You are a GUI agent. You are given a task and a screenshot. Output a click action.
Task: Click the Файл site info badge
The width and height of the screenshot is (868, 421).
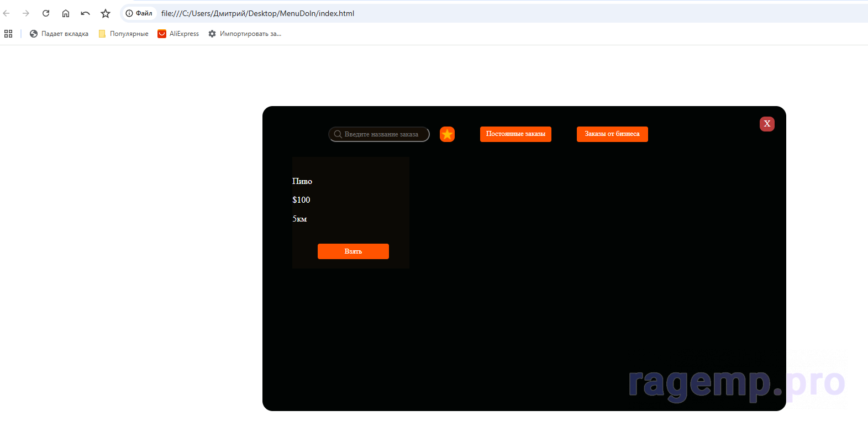[x=139, y=13]
